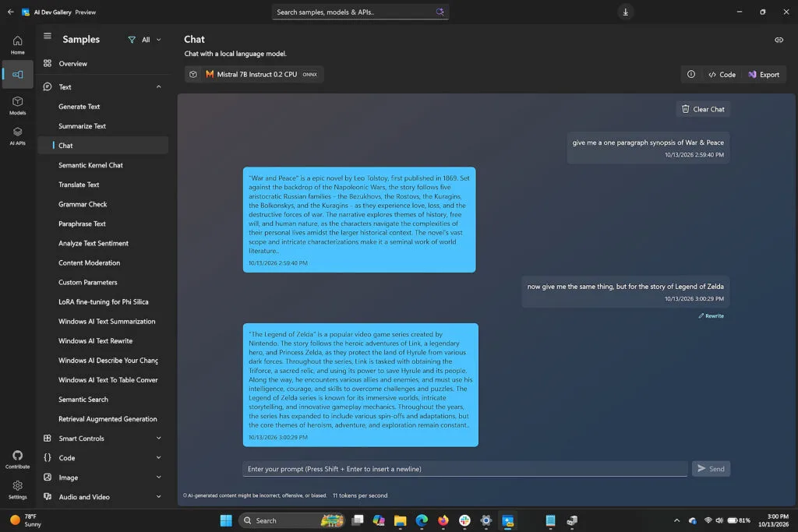
Task: Open the Windows taskbar Search box
Action: pos(291,520)
